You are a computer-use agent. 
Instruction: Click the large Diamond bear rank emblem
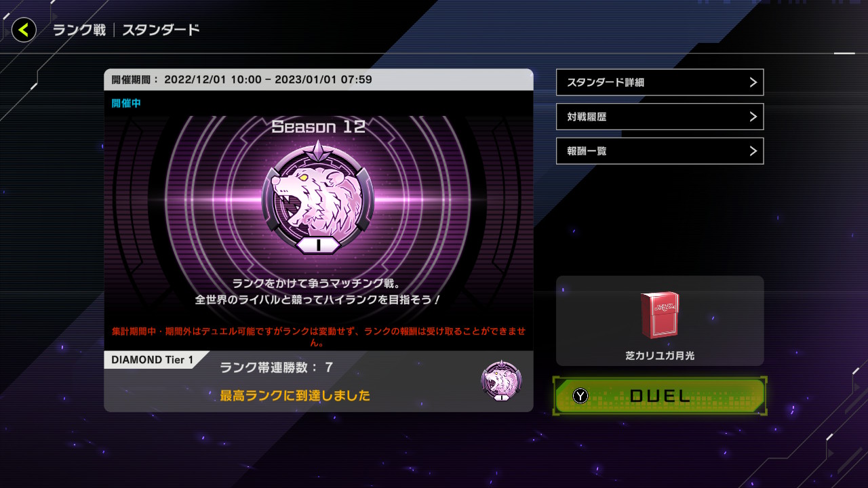[x=318, y=197]
